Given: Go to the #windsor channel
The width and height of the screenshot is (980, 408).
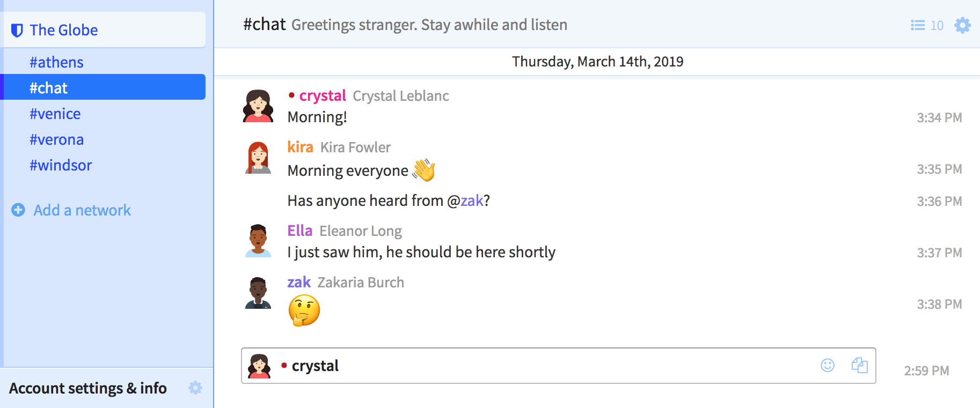Looking at the screenshot, I should (61, 165).
